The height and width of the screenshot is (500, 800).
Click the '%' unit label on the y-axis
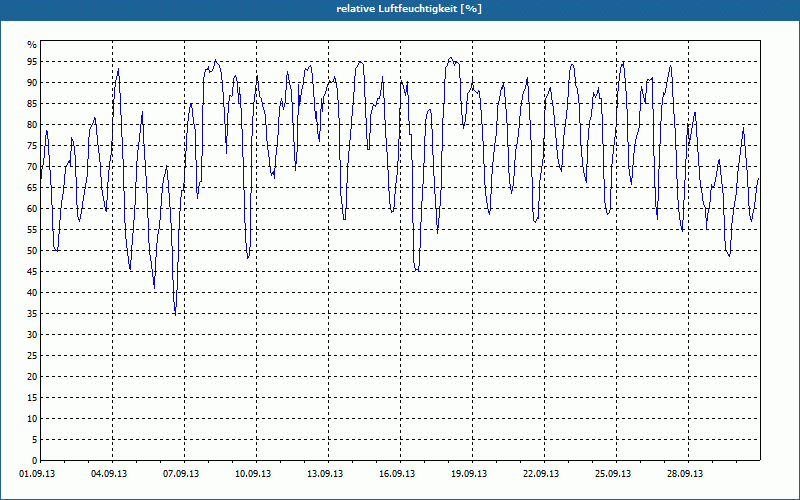pyautogui.click(x=32, y=45)
